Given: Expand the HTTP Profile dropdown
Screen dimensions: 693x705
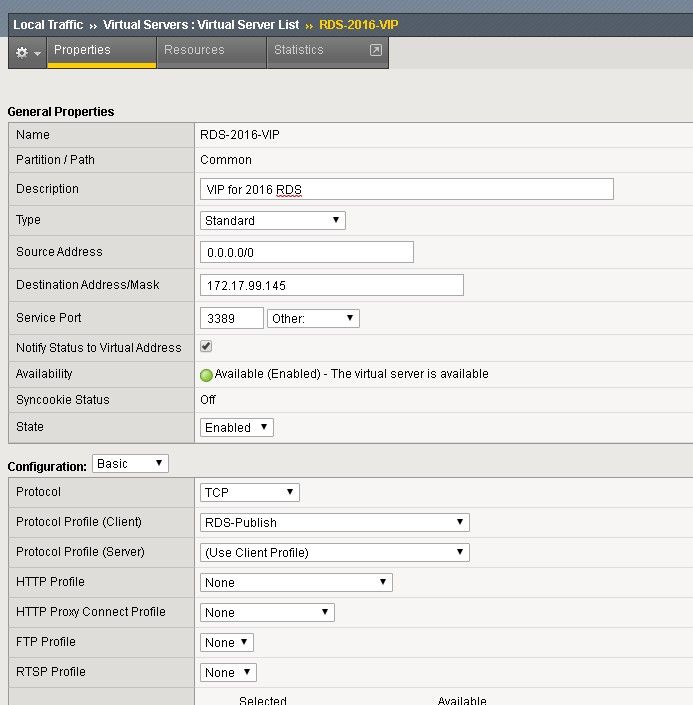Looking at the screenshot, I should click(x=296, y=583).
